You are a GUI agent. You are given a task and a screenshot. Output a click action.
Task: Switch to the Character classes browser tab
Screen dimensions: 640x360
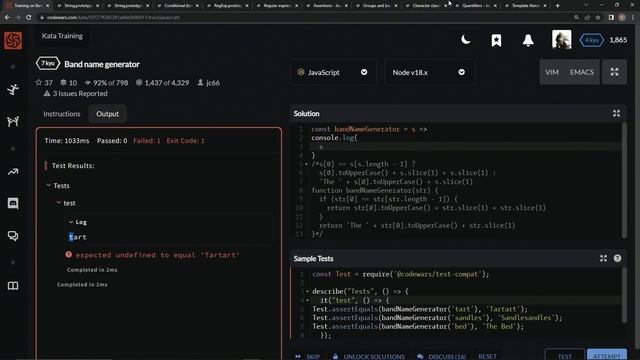point(427,6)
